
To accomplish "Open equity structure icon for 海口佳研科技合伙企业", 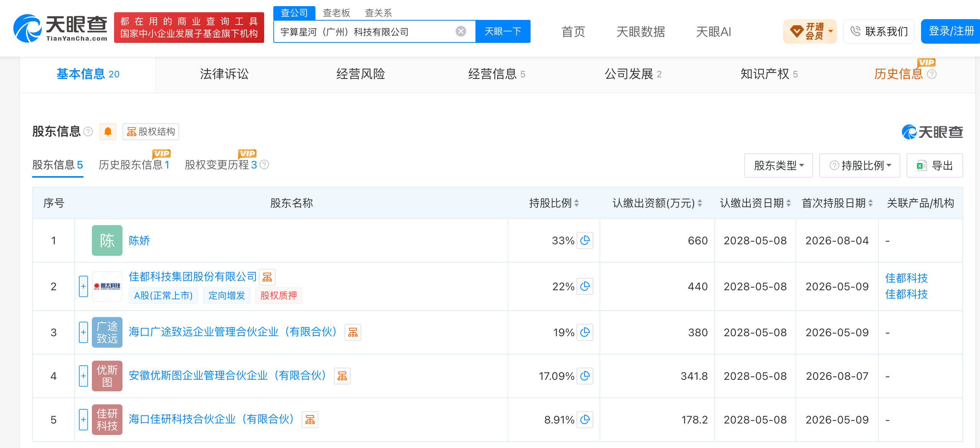I will point(310,420).
